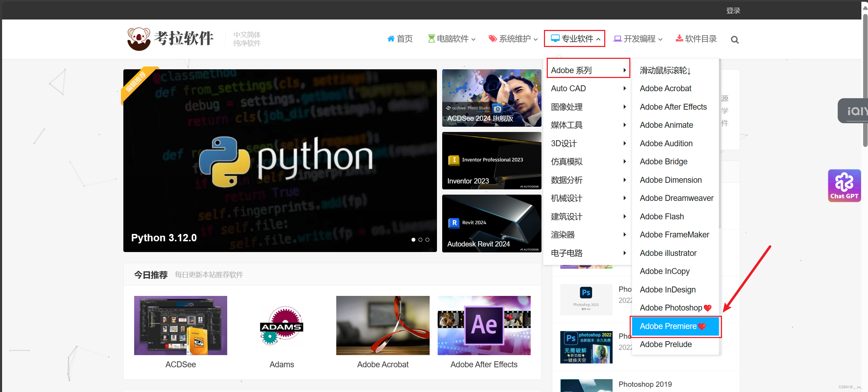This screenshot has height=392, width=868.
Task: Select the second carousel dot
Action: click(420, 240)
